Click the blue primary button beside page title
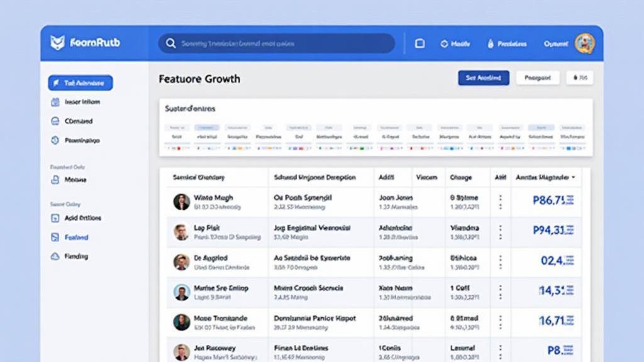The height and width of the screenshot is (362, 644). [x=483, y=78]
